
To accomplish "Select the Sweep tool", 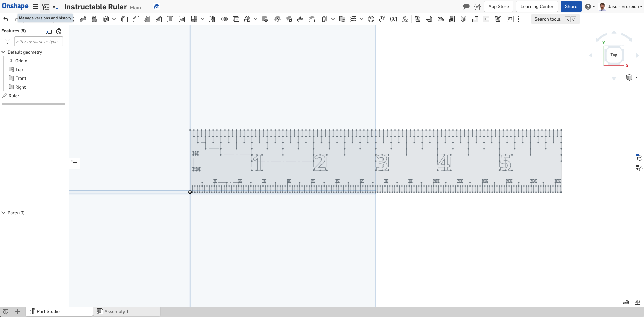I will point(83,19).
